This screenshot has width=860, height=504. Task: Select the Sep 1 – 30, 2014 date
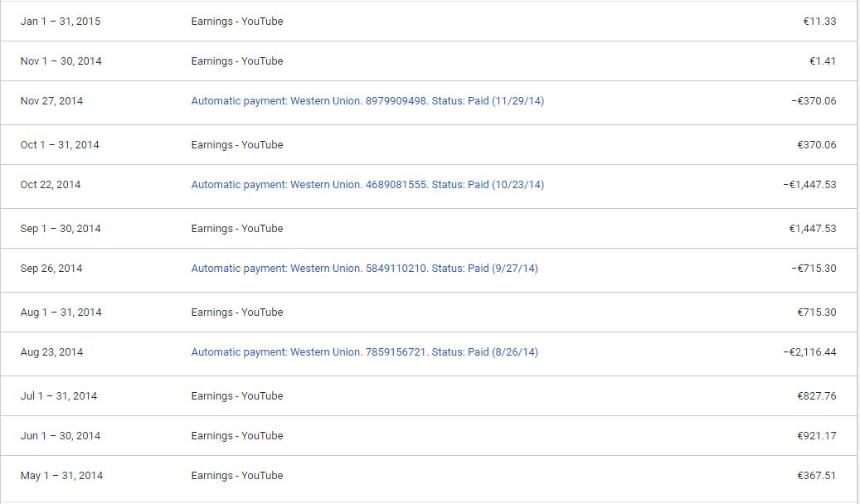[61, 229]
